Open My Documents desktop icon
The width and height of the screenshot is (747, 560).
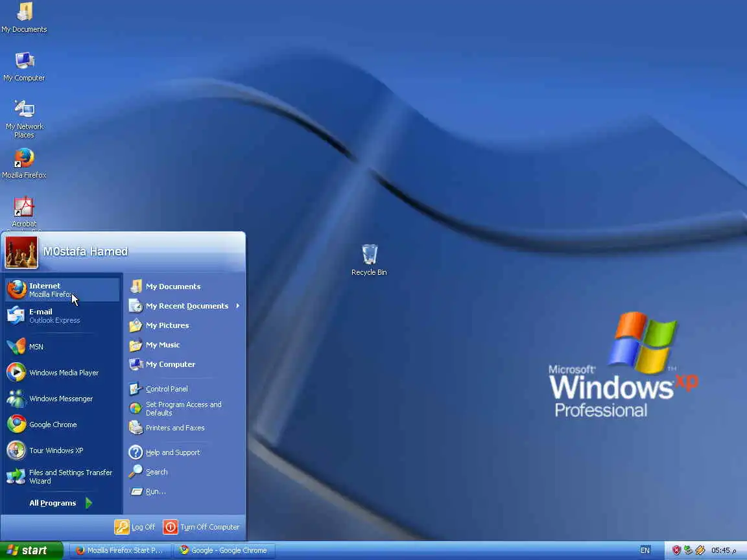24,17
